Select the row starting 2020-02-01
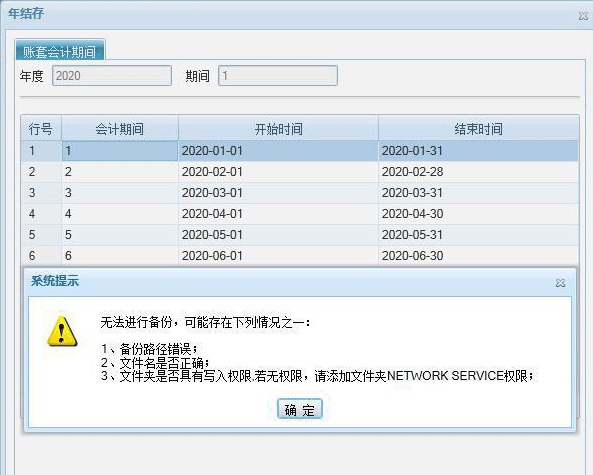Viewport: 593px width, 475px height. [x=300, y=172]
